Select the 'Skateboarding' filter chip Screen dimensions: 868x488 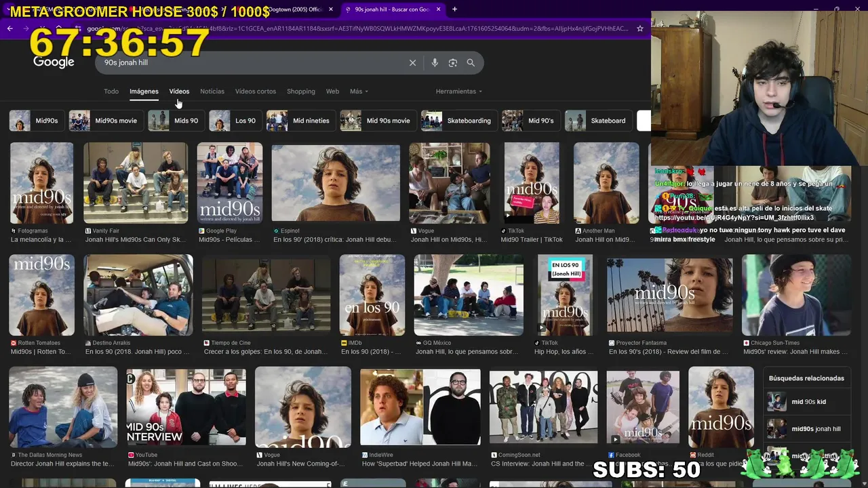(458, 121)
